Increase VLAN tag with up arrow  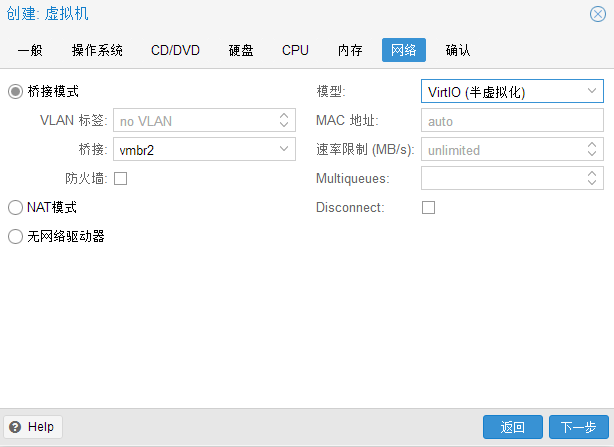284,115
